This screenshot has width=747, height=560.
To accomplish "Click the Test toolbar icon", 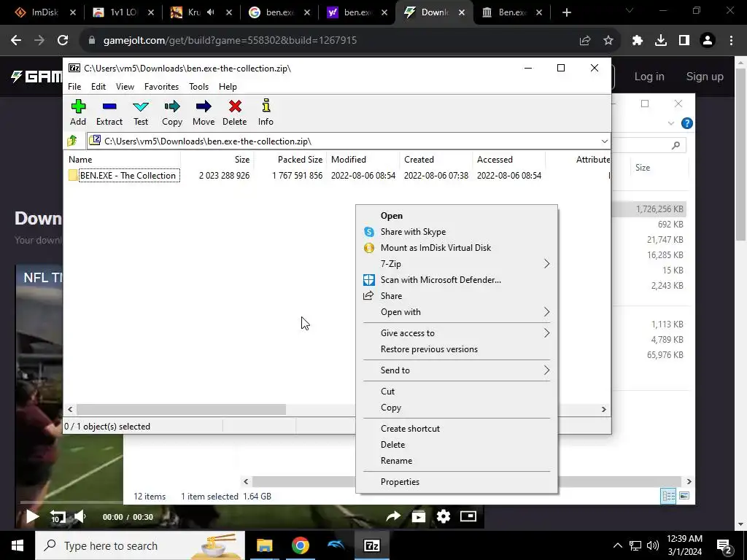I will 141,113.
